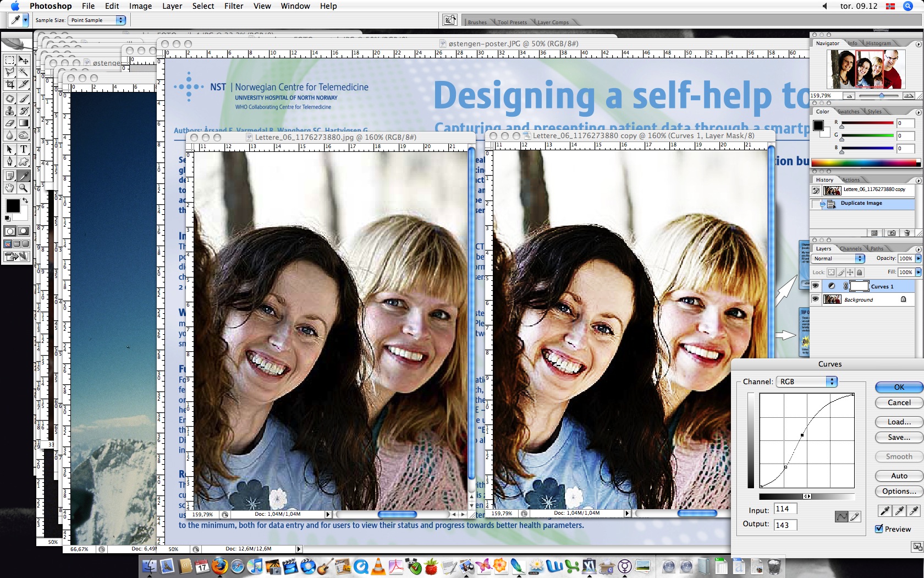The image size is (924, 578).
Task: Create new snapshot in History panel
Action: click(892, 233)
